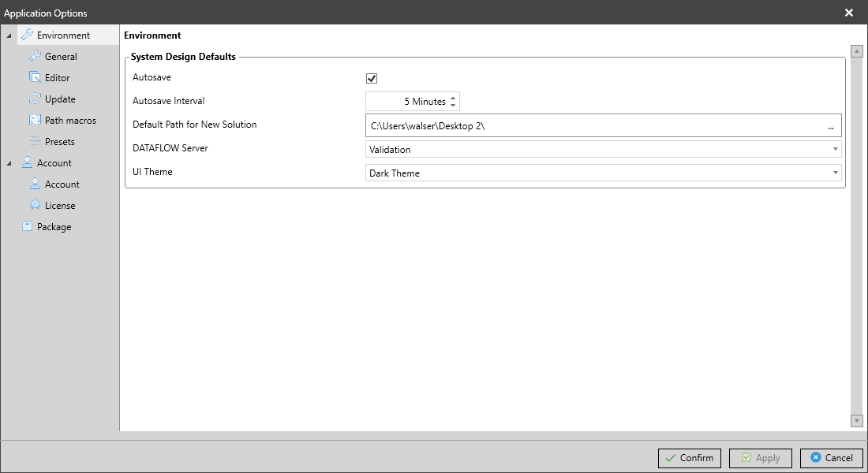
Task: Click the License badge icon
Action: (x=35, y=205)
